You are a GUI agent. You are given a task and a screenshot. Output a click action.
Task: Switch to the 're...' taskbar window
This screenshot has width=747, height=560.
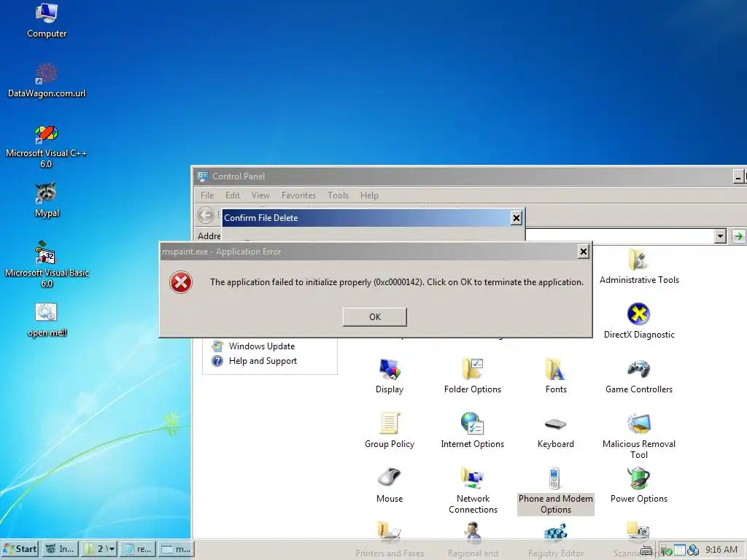click(x=138, y=549)
